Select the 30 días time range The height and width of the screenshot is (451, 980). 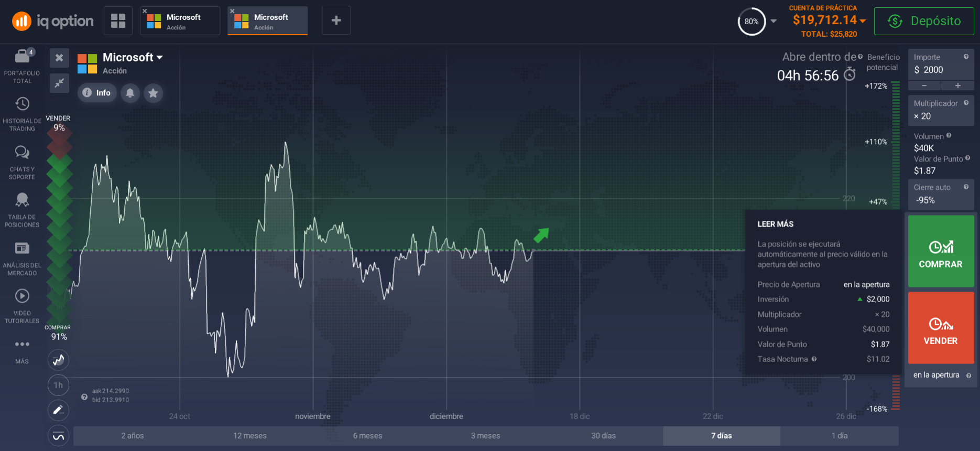[604, 436]
